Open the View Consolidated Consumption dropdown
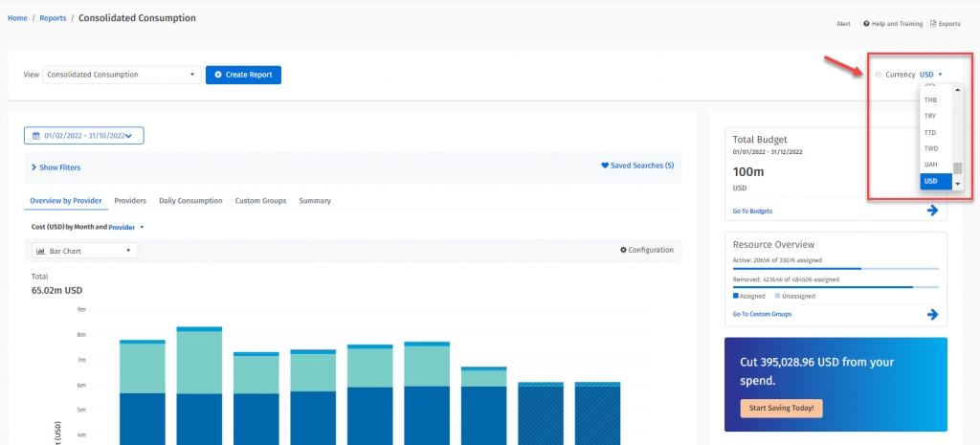Image resolution: width=980 pixels, height=445 pixels. pos(121,75)
